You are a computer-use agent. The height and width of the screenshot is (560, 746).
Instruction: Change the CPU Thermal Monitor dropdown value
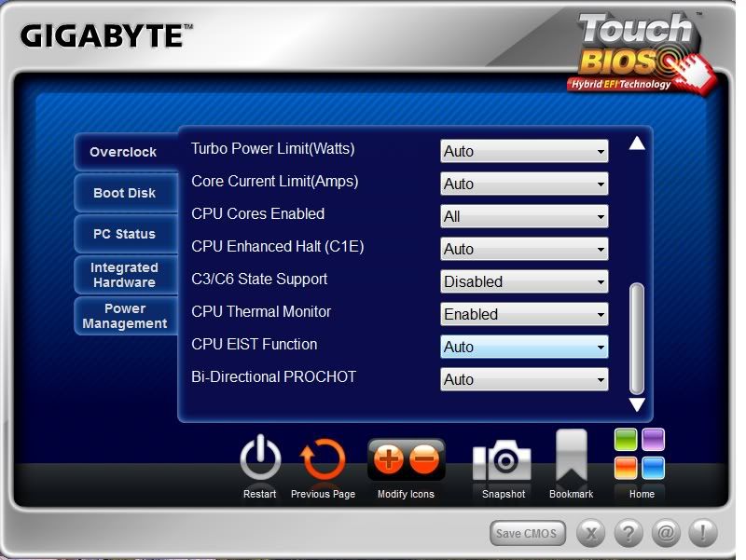tap(524, 314)
